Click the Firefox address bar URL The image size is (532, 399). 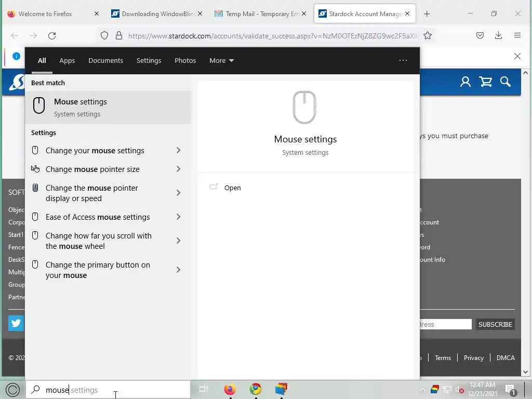tap(273, 36)
